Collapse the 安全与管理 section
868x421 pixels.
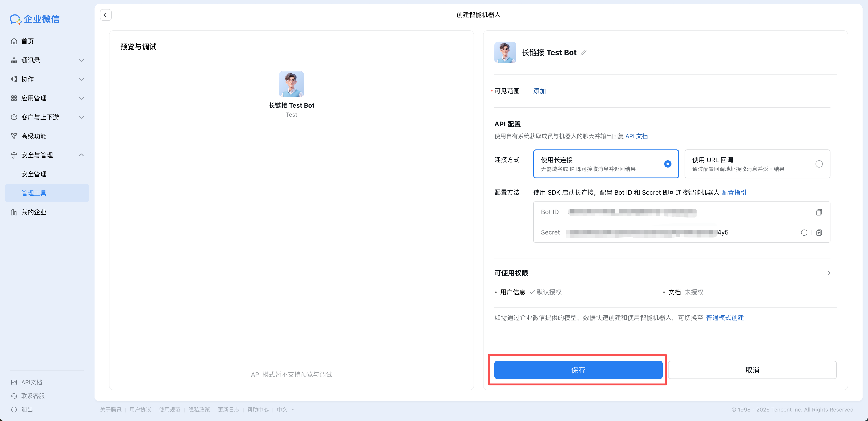point(81,155)
